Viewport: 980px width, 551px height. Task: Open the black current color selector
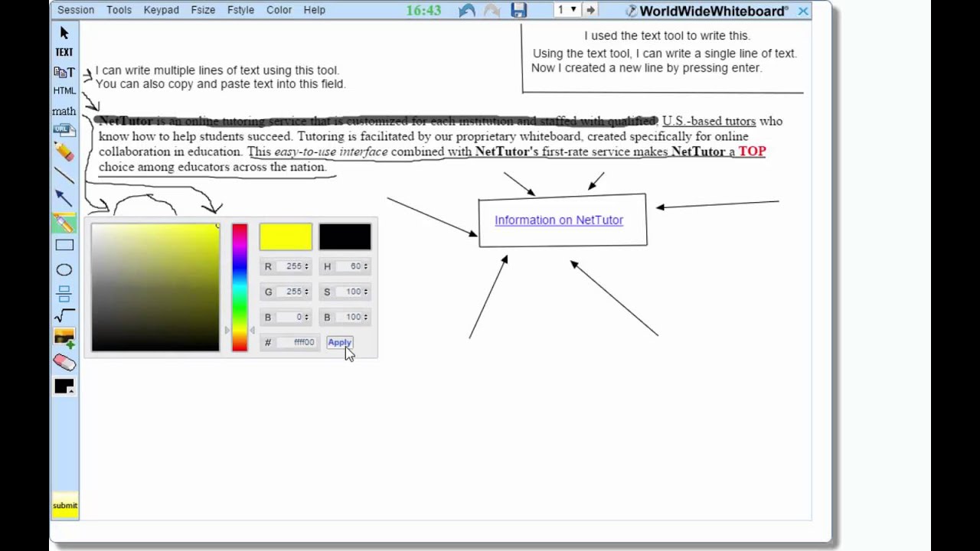point(64,386)
